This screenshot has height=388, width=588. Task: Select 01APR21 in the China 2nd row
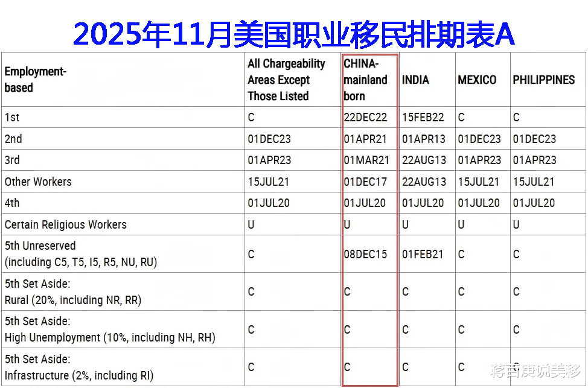coord(365,139)
